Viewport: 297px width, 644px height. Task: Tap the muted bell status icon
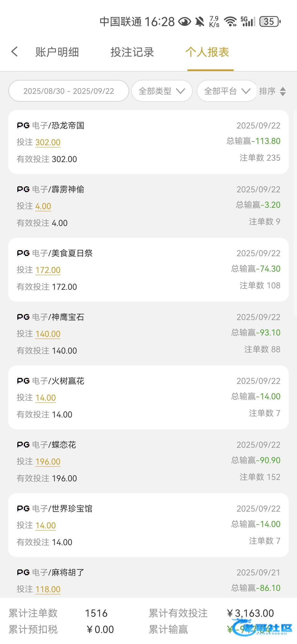tap(200, 21)
